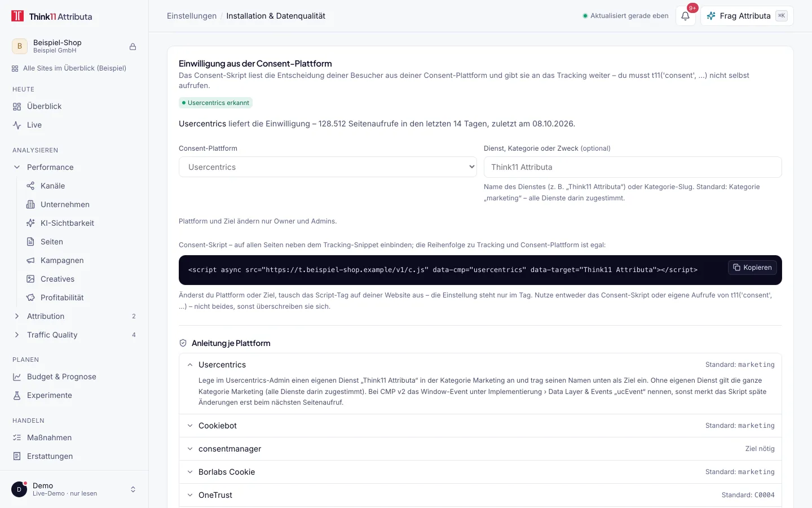Image resolution: width=812 pixels, height=508 pixels.
Task: Click the Budget & Prognose chart icon
Action: tap(17, 376)
